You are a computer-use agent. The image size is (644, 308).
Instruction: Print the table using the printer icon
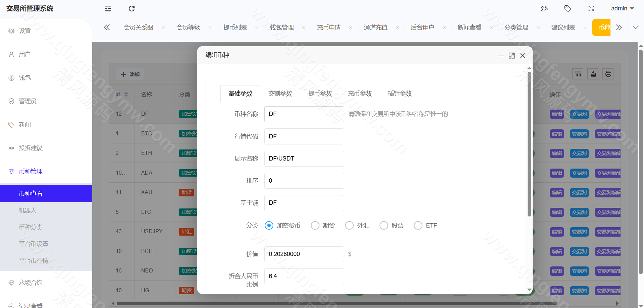[608, 74]
